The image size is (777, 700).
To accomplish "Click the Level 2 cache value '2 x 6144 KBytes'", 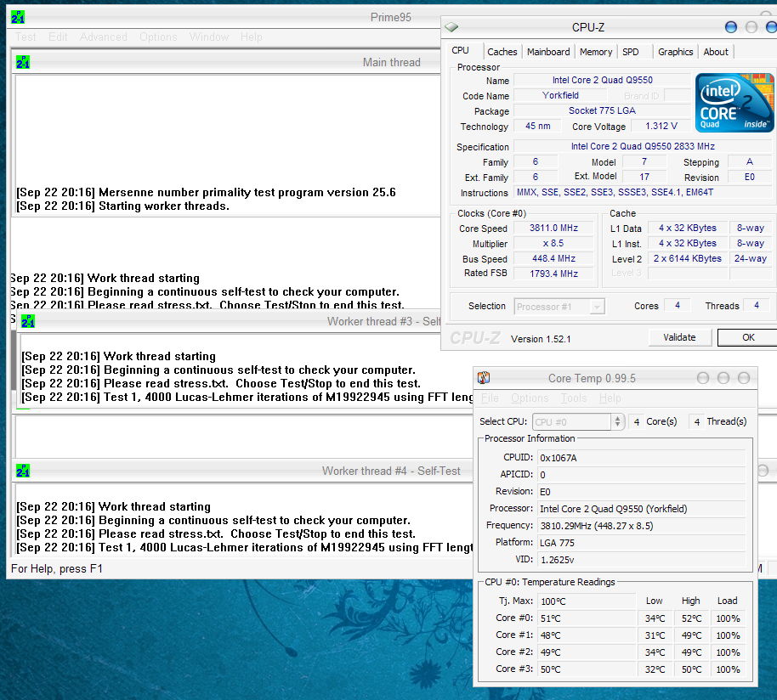I will (687, 259).
